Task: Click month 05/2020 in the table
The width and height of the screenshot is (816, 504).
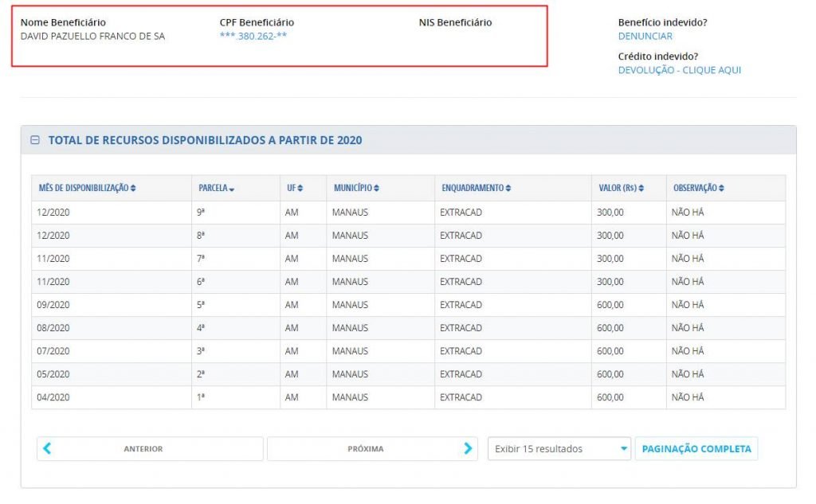Action: pos(53,374)
